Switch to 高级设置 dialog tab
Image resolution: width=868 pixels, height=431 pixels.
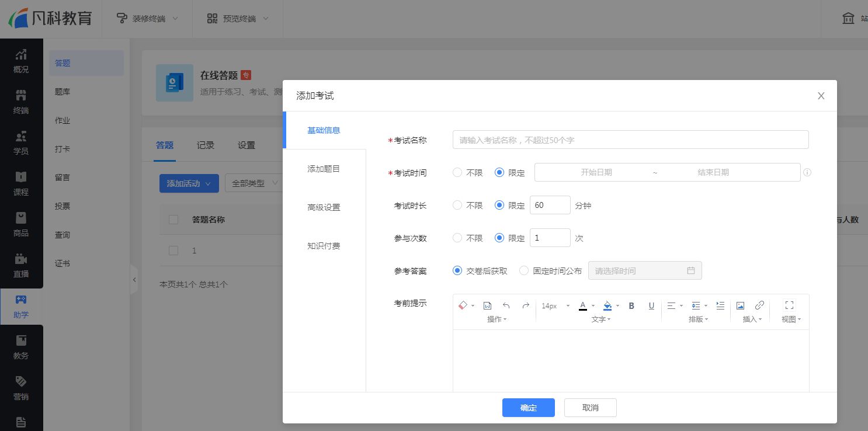(x=324, y=207)
